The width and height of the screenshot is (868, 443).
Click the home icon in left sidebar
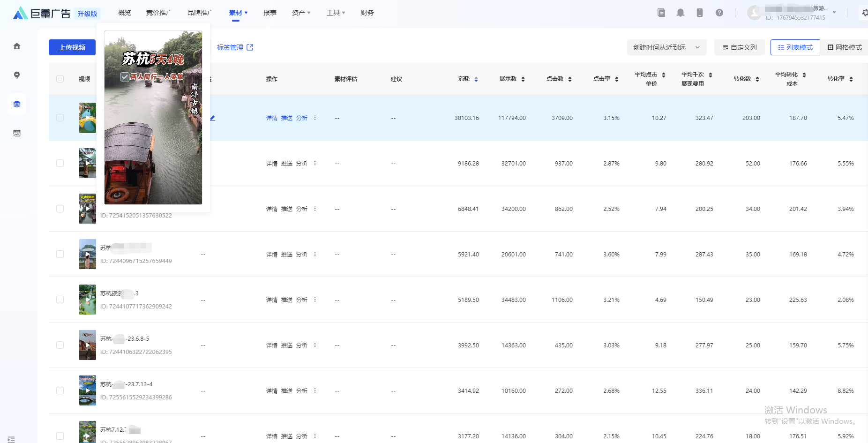(17, 46)
